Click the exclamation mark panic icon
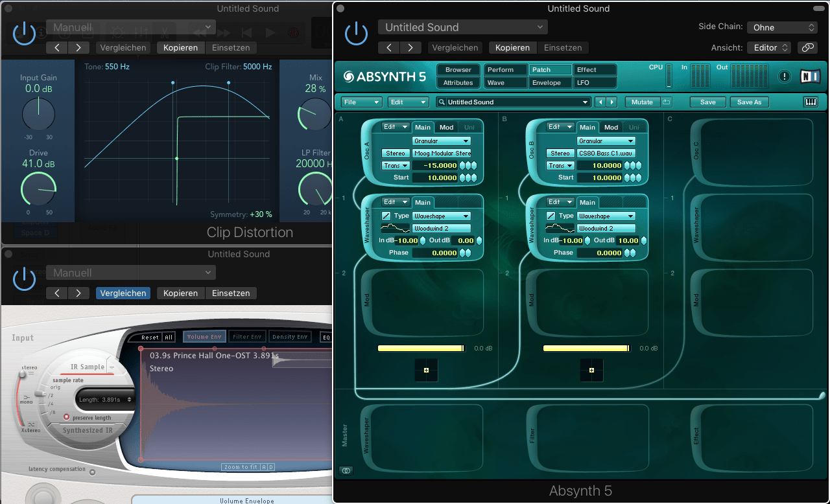 point(785,76)
